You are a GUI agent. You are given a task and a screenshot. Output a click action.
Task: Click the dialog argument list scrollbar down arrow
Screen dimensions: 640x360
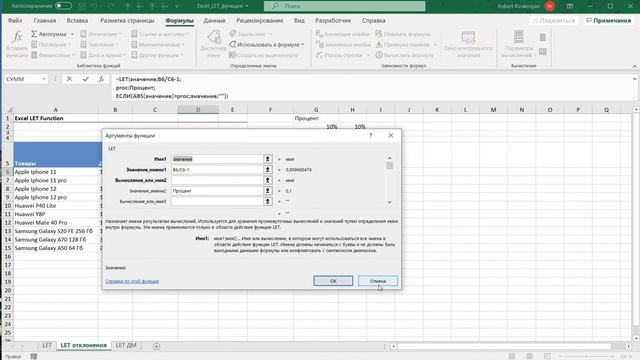(x=389, y=202)
